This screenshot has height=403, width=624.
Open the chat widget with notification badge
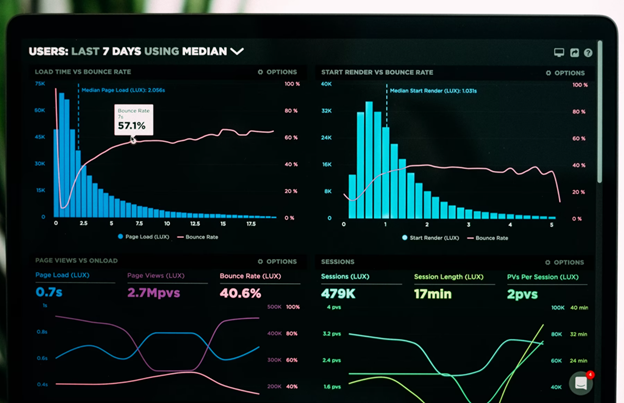pyautogui.click(x=581, y=383)
